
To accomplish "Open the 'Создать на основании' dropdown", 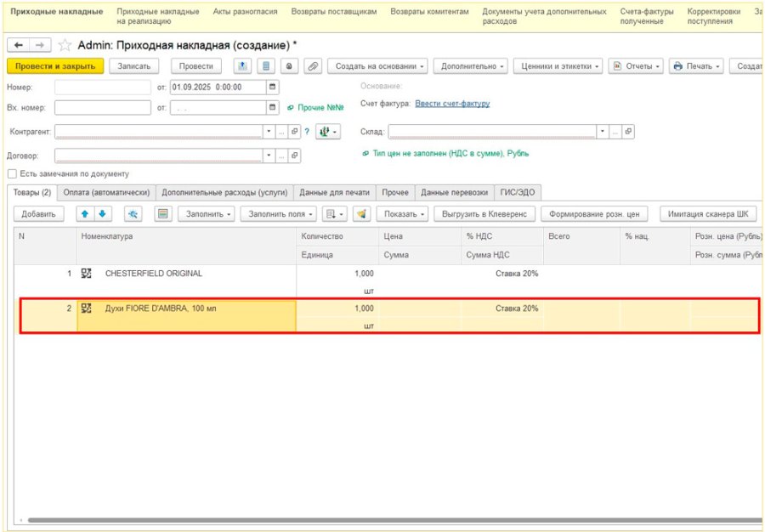I will pos(377,66).
